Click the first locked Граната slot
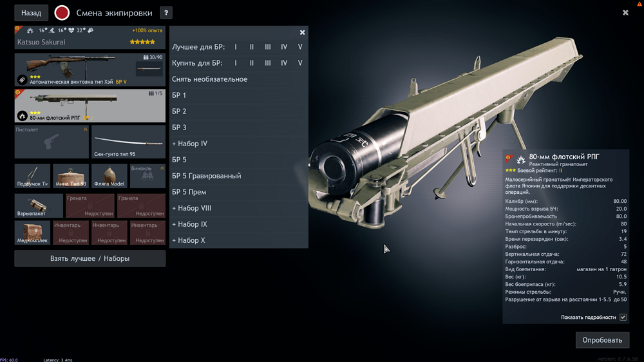Viewport: 644px width, 362px height. tap(90, 205)
